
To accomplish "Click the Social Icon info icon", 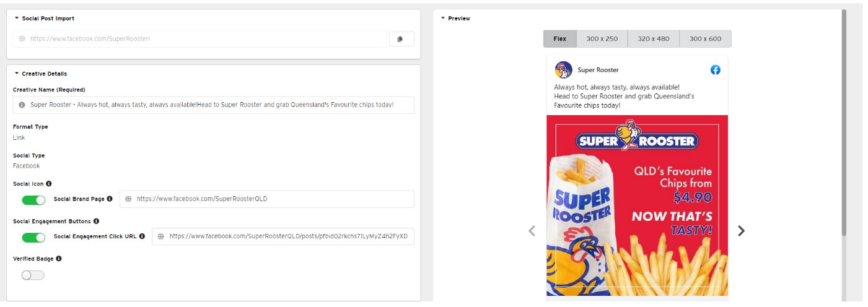I will tap(49, 184).
